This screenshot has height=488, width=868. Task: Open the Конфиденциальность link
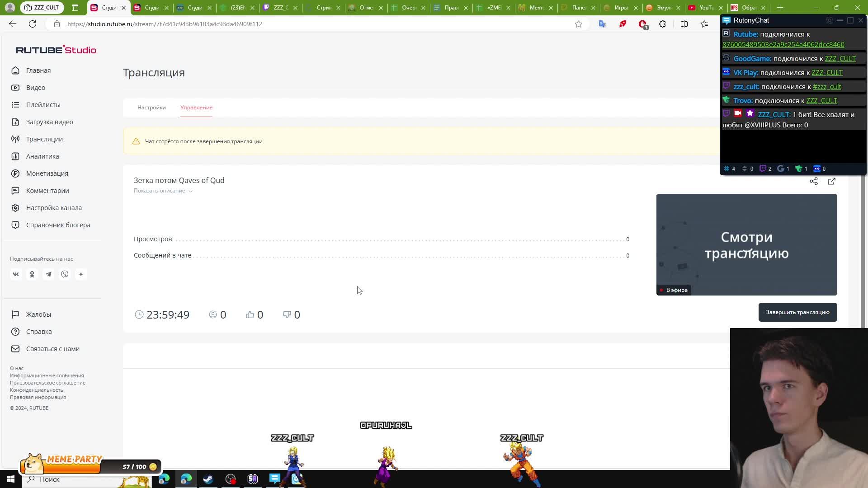[x=37, y=390]
